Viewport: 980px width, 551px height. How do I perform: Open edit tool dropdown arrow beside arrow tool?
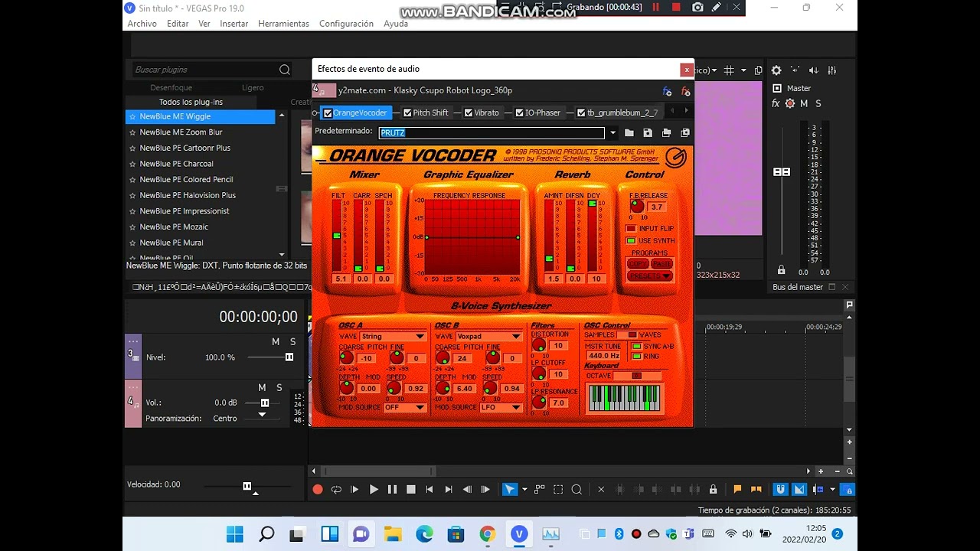coord(524,490)
